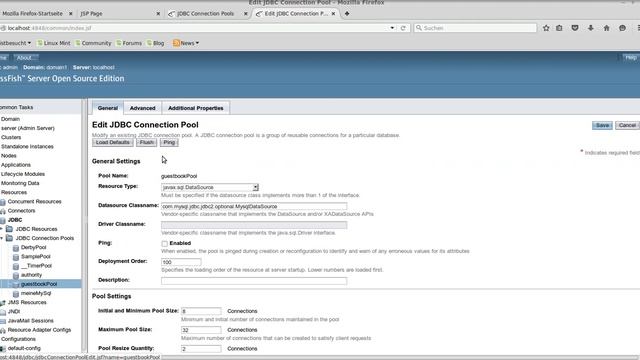Image resolution: width=640 pixels, height=360 pixels.
Task: Click the Maximum Pool Size field
Action: (201, 330)
